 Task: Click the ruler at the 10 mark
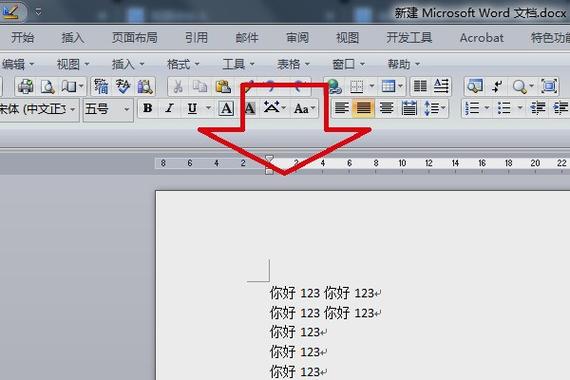(x=402, y=163)
